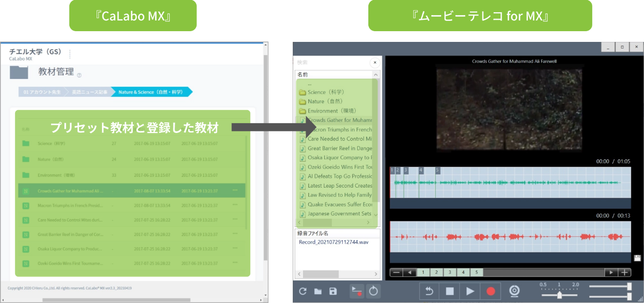Adjust the playback speed slider handle
This screenshot has height=303, width=644.
coord(560,295)
